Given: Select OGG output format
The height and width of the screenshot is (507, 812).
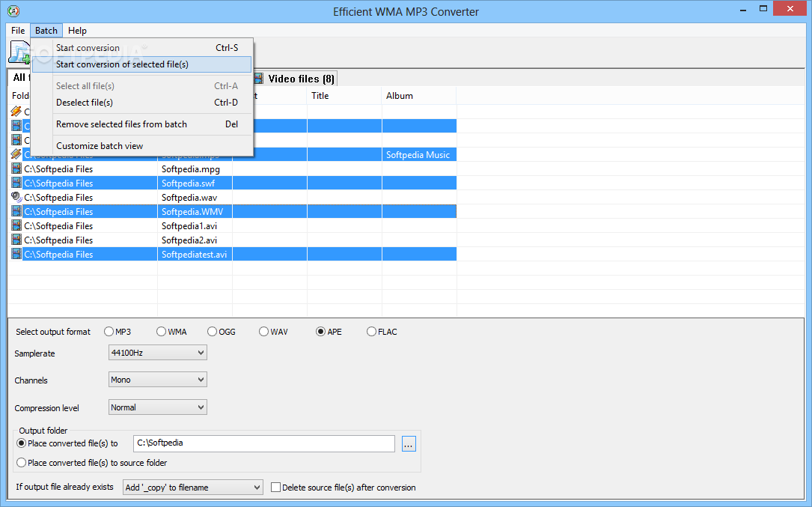Looking at the screenshot, I should [213, 332].
